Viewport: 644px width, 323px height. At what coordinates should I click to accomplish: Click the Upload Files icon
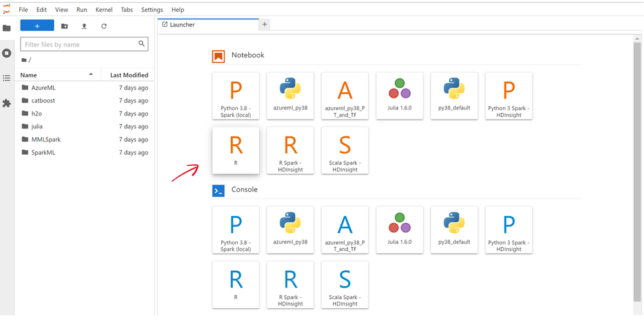[84, 26]
